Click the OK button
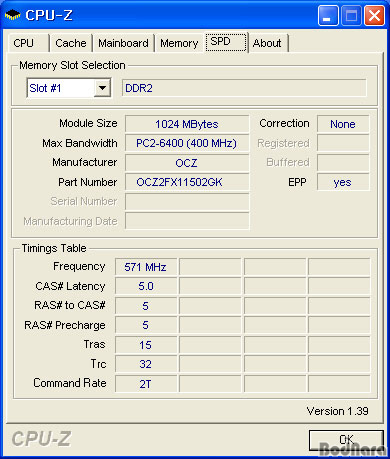This screenshot has height=459, width=390. coord(346,440)
